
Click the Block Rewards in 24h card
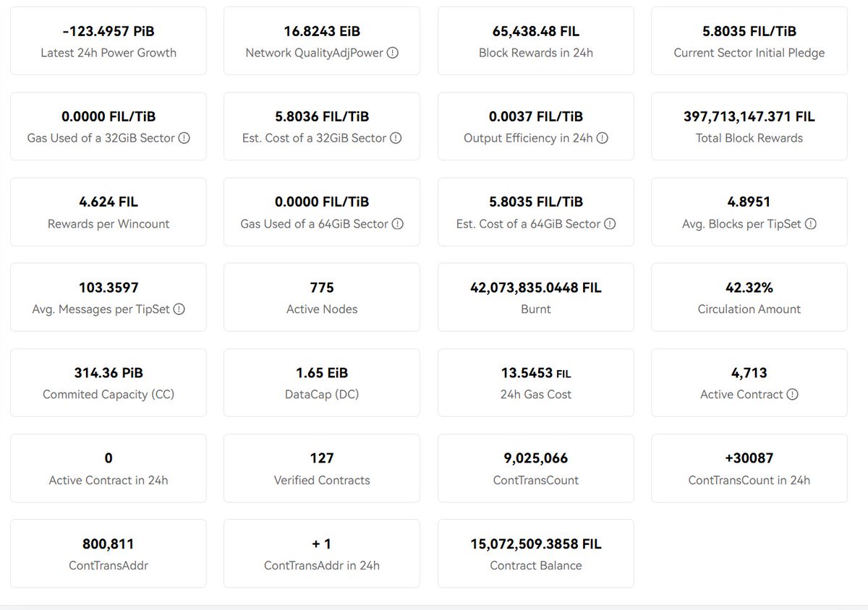pos(536,41)
